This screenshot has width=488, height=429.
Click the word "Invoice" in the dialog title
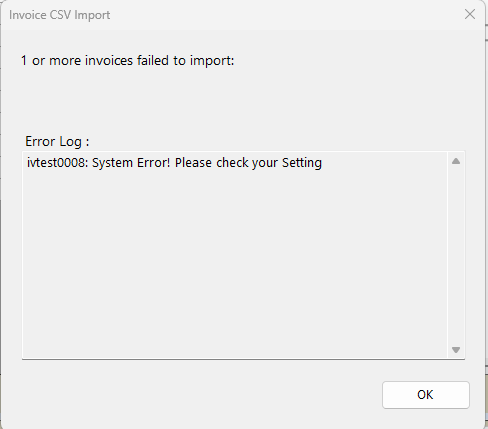[x=28, y=15]
